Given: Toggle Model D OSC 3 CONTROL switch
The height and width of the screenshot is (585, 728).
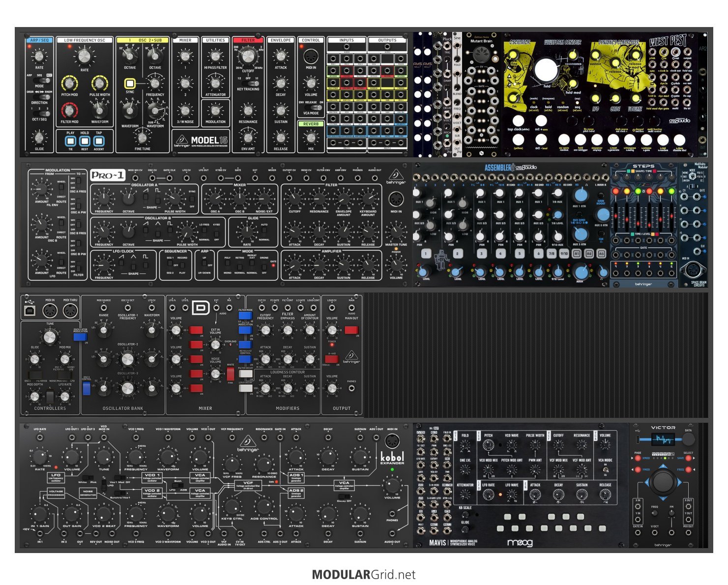Looking at the screenshot, I should [87, 388].
